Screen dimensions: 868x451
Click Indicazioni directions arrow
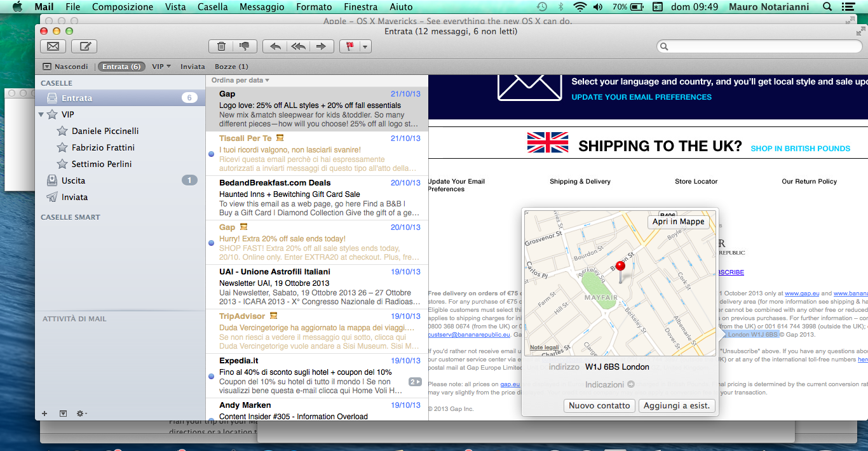[630, 384]
